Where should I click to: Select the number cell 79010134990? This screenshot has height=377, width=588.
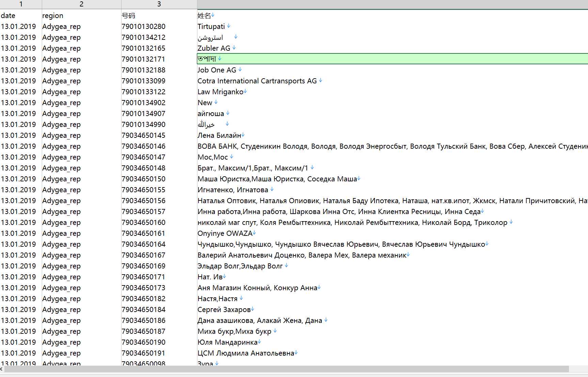159,125
